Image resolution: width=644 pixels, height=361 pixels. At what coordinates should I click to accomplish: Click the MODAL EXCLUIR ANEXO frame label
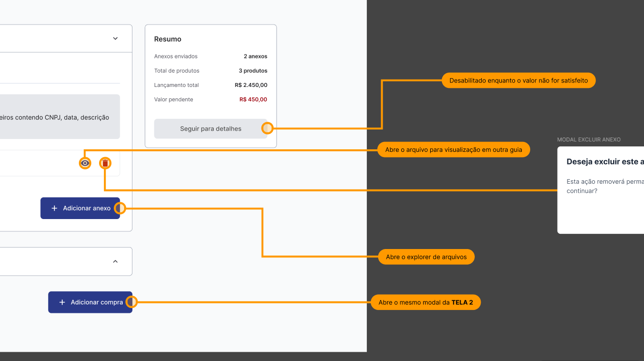(x=589, y=139)
